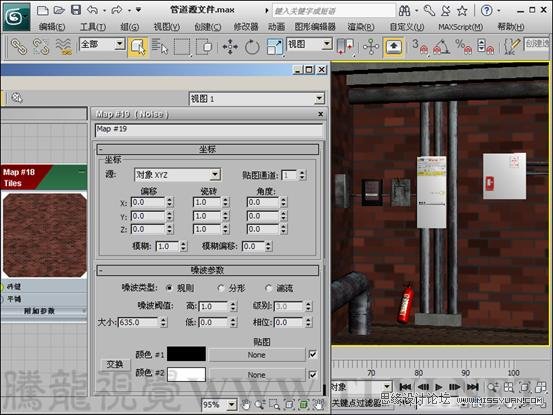Select the 分形 noise type radio
The image size is (553, 415).
221,288
